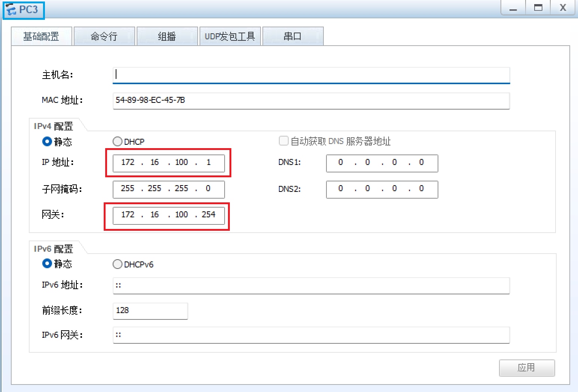Click the PC3 window title icon
The image size is (578, 392).
(x=11, y=10)
